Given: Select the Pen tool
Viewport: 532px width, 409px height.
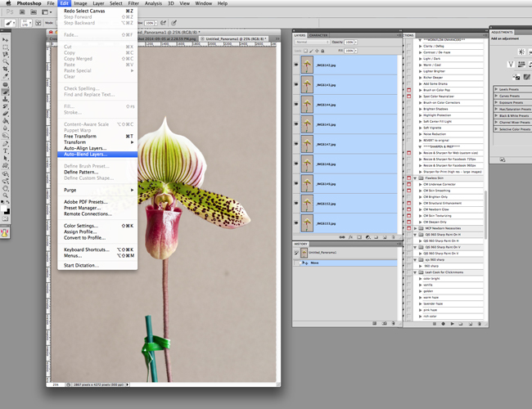Looking at the screenshot, I should [x=6, y=144].
